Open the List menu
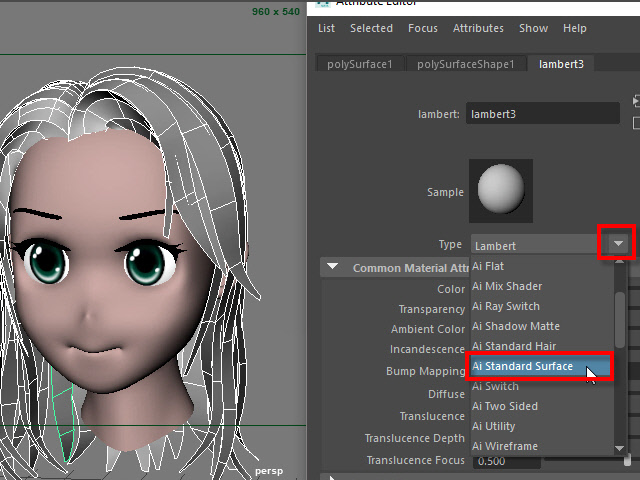Viewport: 640px width, 480px height. pyautogui.click(x=326, y=29)
